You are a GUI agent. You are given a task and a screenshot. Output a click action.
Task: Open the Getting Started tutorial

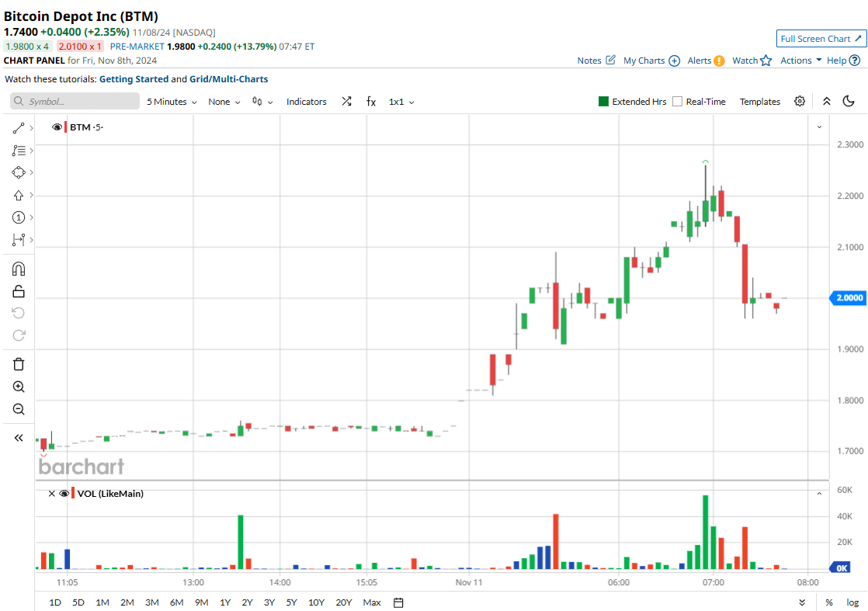coord(134,79)
